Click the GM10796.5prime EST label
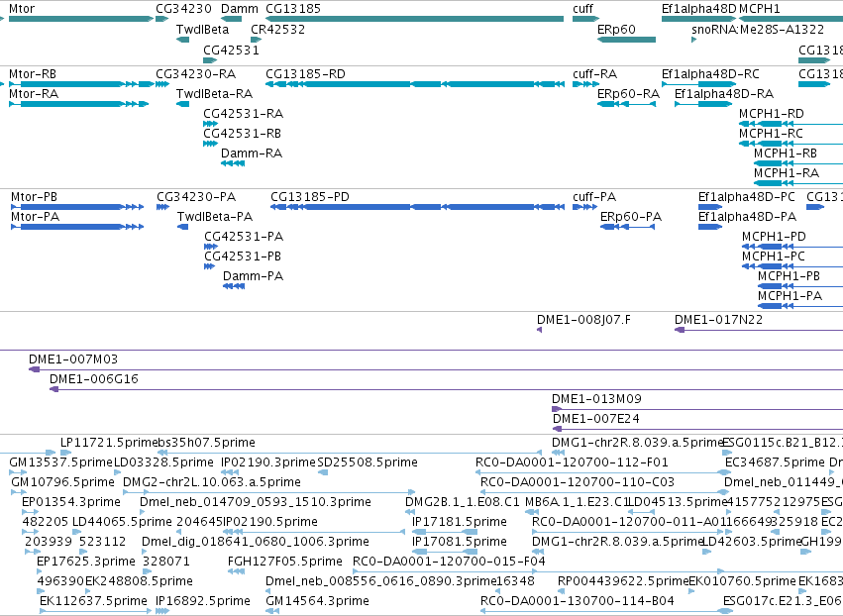Image resolution: width=843 pixels, height=616 pixels. click(62, 482)
